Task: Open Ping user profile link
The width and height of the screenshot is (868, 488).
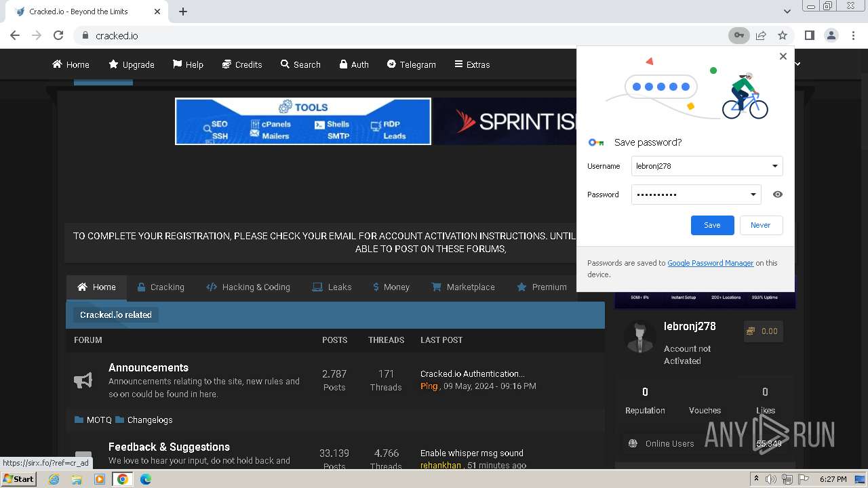Action: pyautogui.click(x=429, y=386)
